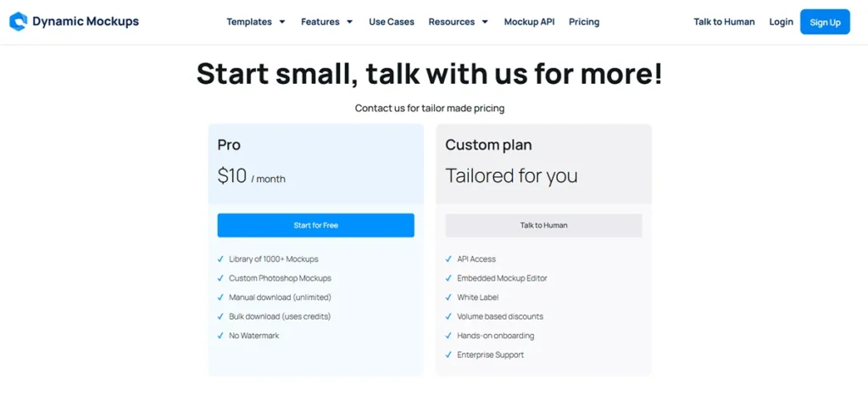The image size is (868, 412).
Task: Open the Mockup API page
Action: (529, 22)
